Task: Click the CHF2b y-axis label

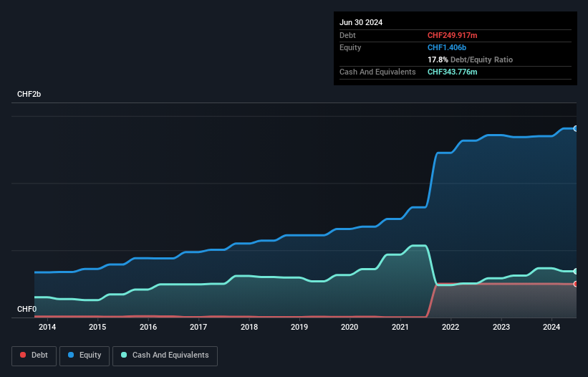Action: (29, 94)
